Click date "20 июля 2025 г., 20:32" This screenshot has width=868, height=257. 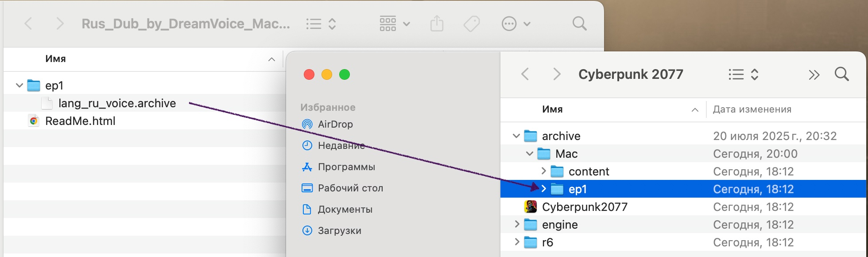click(x=775, y=136)
